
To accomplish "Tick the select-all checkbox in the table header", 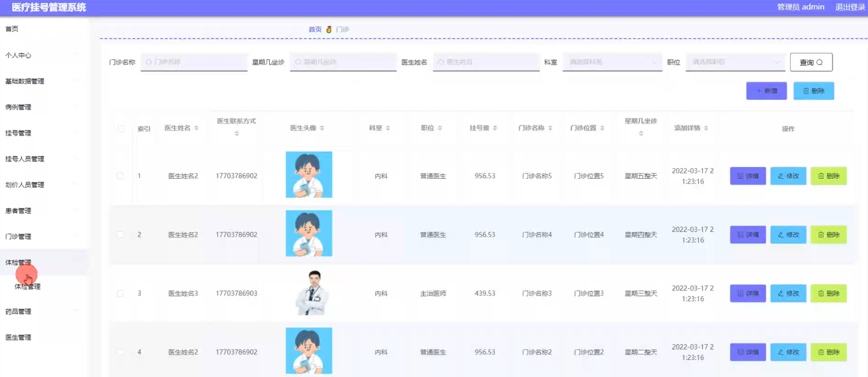I will [121, 129].
